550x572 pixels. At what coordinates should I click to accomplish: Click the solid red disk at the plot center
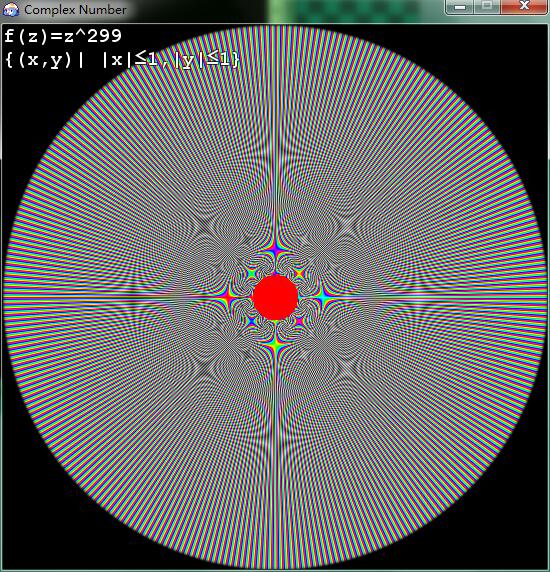pyautogui.click(x=275, y=298)
